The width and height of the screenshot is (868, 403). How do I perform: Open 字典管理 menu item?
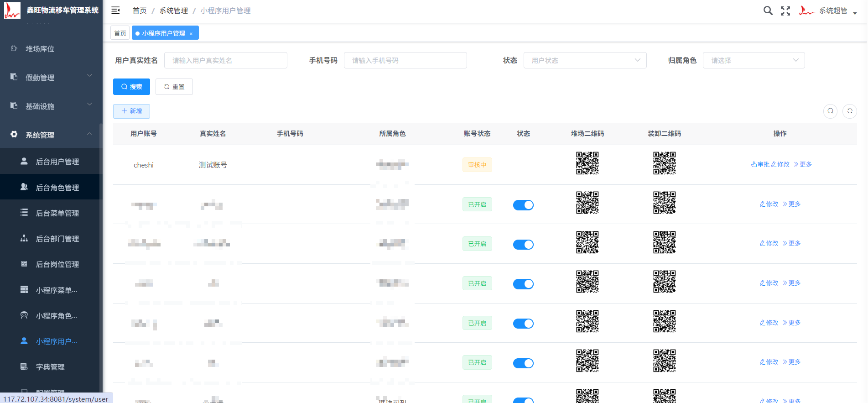(x=51, y=367)
